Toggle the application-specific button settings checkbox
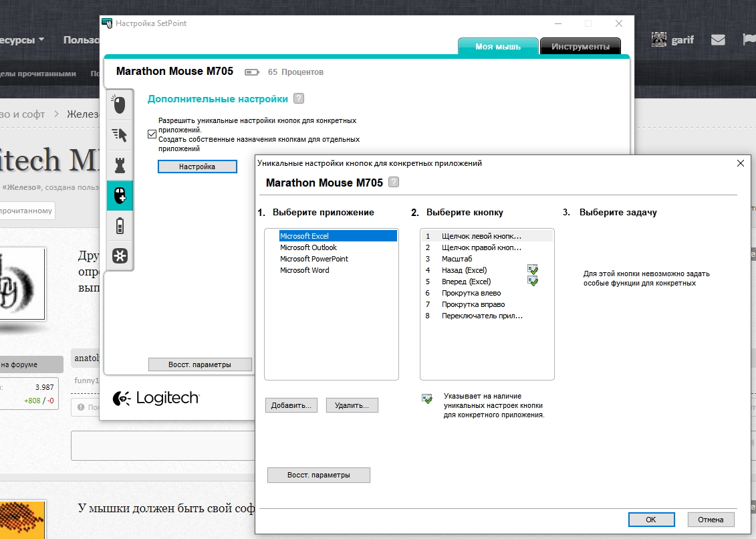The height and width of the screenshot is (539, 756). click(152, 134)
